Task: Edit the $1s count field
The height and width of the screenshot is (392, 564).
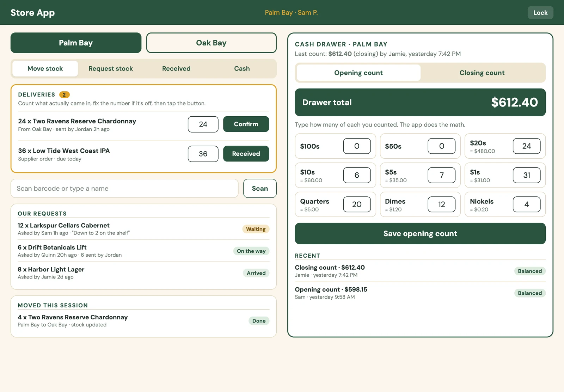Action: [527, 175]
